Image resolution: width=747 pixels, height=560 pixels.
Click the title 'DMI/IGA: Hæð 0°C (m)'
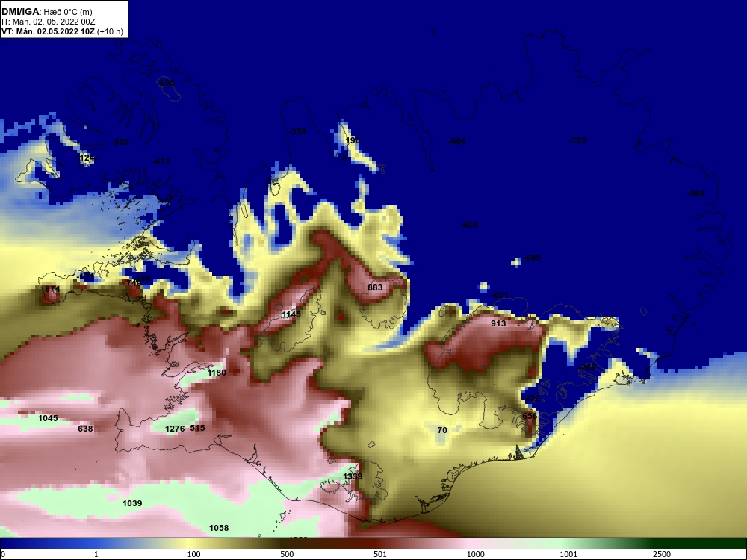(x=46, y=12)
